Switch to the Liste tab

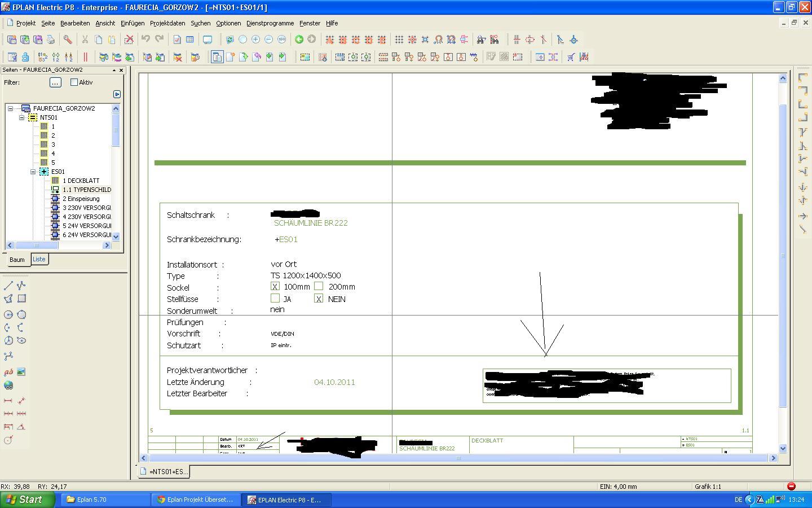click(39, 259)
